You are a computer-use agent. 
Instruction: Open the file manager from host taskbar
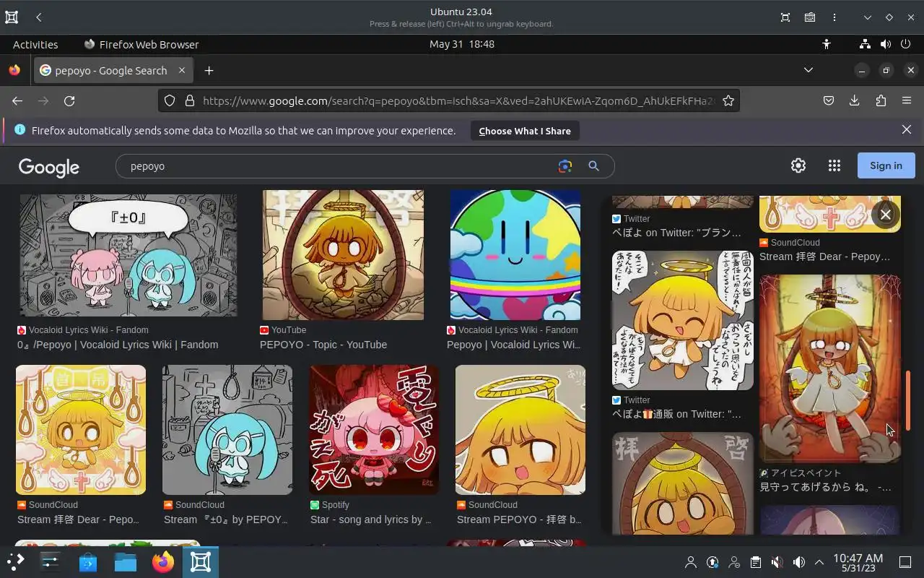coord(126,561)
